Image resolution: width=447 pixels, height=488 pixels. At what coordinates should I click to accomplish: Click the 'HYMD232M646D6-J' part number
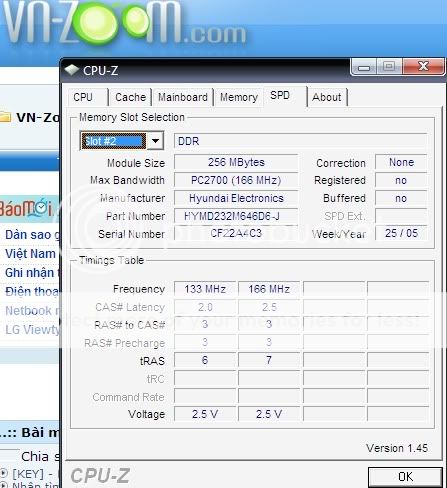pos(236,216)
